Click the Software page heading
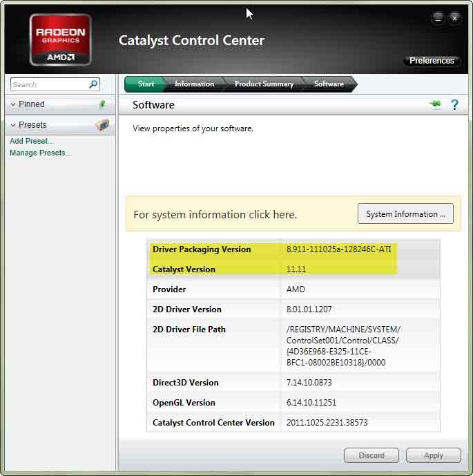This screenshot has width=473, height=476. click(153, 105)
